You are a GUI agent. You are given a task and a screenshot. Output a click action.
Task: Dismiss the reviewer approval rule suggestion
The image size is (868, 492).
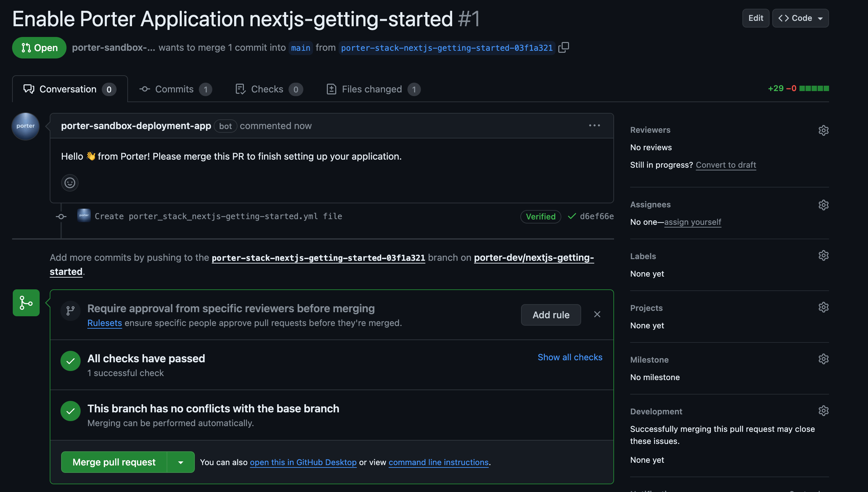pyautogui.click(x=597, y=314)
